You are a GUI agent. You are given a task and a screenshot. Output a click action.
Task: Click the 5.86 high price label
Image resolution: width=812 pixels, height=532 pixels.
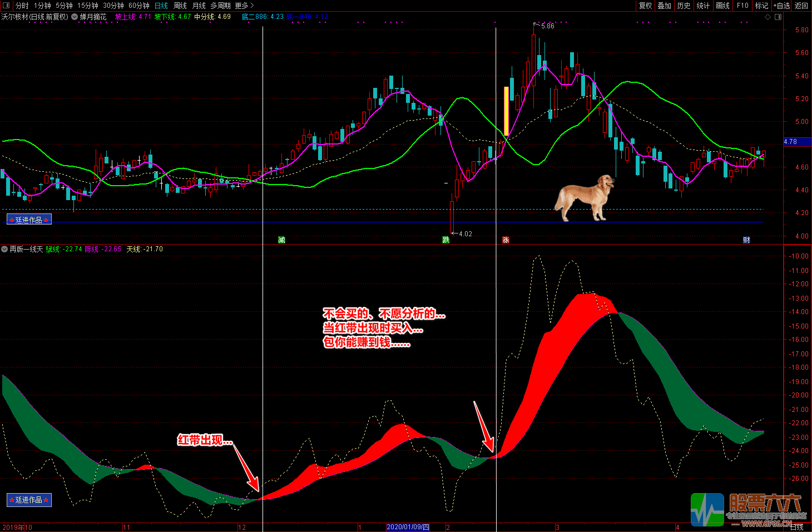click(547, 26)
